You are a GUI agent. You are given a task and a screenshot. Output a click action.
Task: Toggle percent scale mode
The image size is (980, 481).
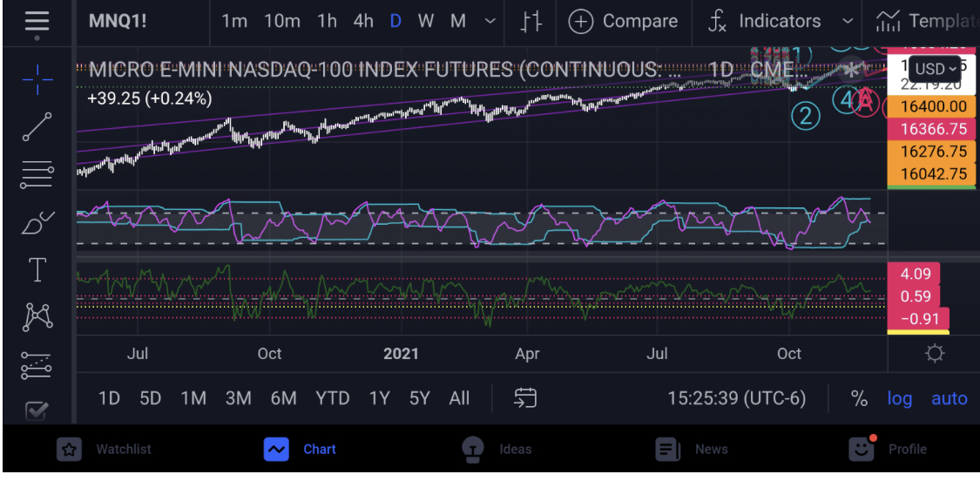point(859,399)
